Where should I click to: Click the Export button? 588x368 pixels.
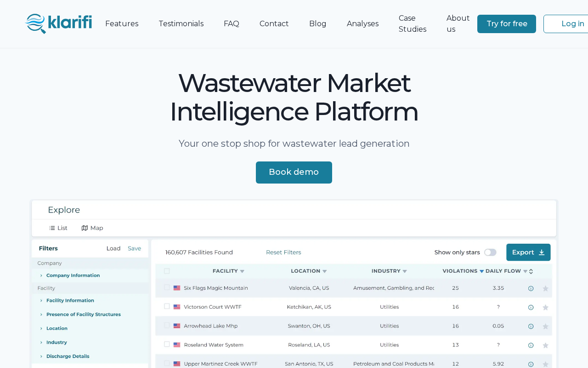click(528, 253)
